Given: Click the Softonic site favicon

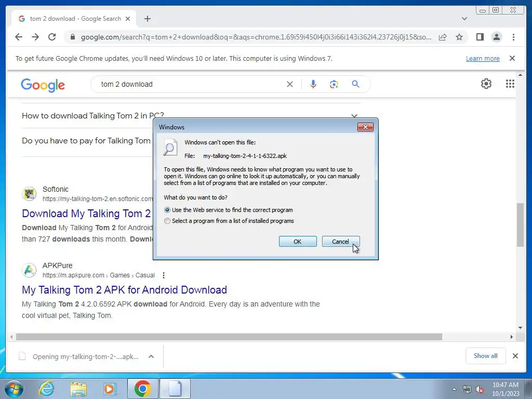Looking at the screenshot, I should tap(29, 194).
